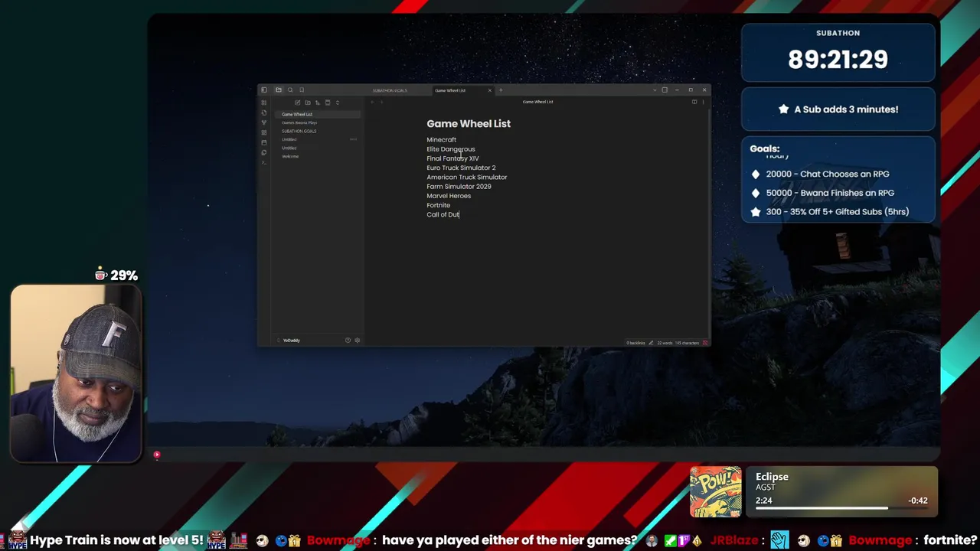980x551 pixels.
Task: Click the American Truck Simulator line
Action: pyautogui.click(x=467, y=177)
